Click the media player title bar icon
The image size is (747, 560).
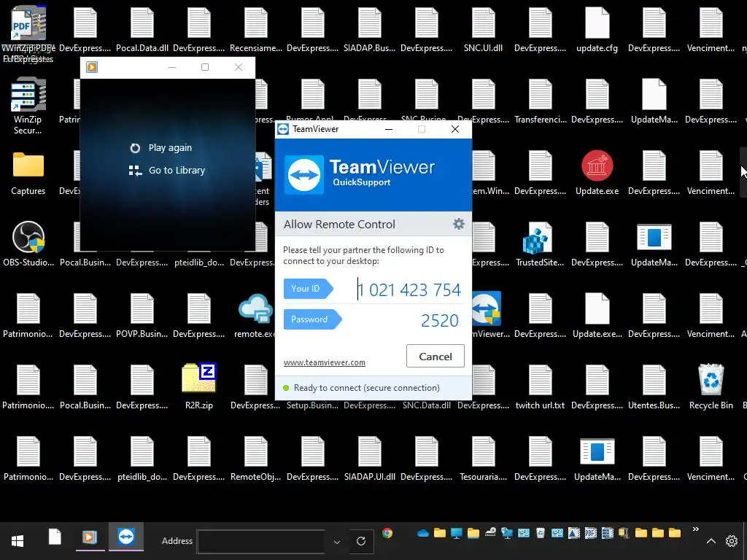[92, 67]
